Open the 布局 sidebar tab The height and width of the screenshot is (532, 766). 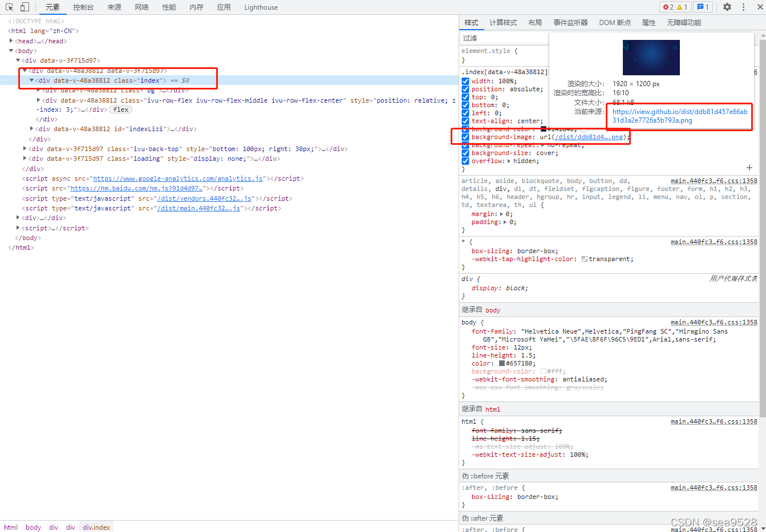(535, 23)
